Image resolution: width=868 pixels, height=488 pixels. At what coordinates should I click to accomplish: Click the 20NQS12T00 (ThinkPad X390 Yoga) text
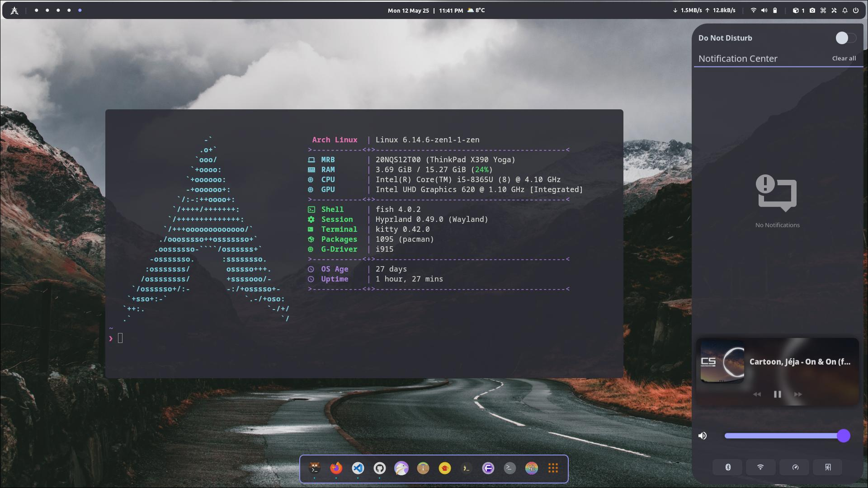coord(445,160)
